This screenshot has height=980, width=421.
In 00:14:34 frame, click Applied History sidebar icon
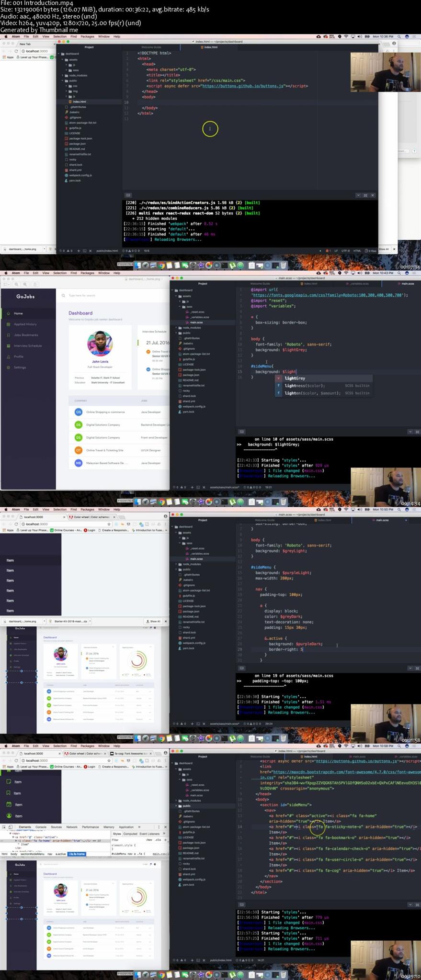(8, 324)
